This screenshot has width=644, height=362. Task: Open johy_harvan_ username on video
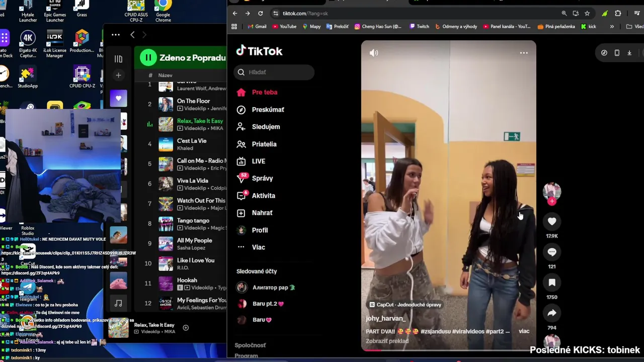(385, 318)
